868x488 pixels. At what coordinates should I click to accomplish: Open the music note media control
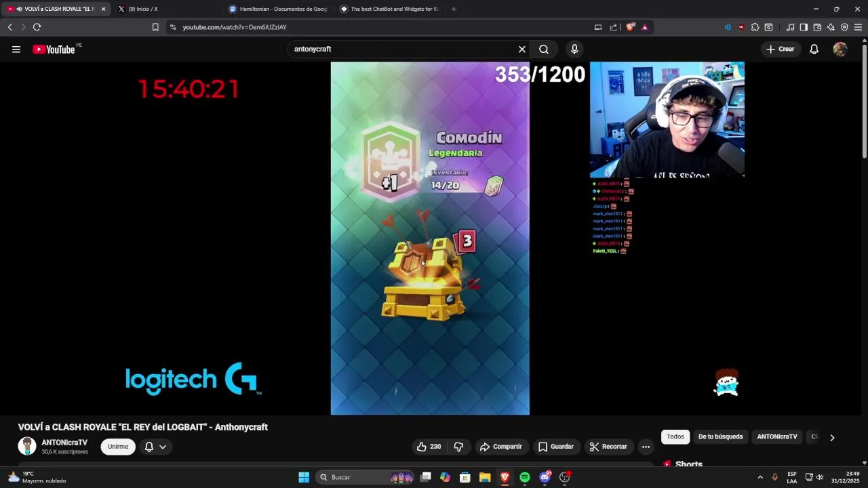tap(790, 27)
